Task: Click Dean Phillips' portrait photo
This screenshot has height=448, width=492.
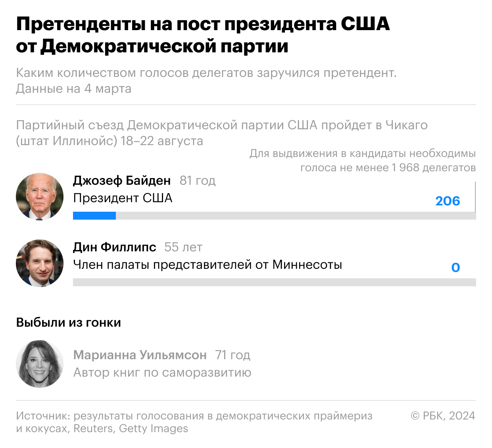Action: [x=40, y=263]
